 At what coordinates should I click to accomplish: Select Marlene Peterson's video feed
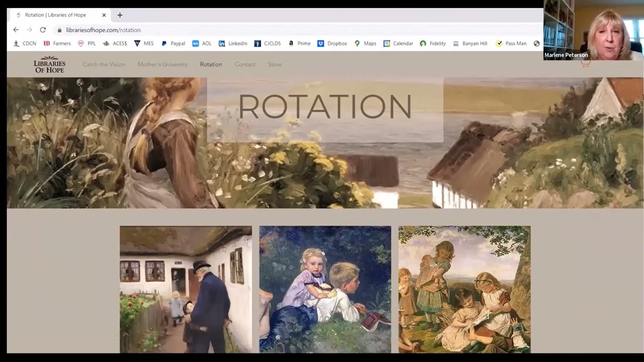coord(593,30)
